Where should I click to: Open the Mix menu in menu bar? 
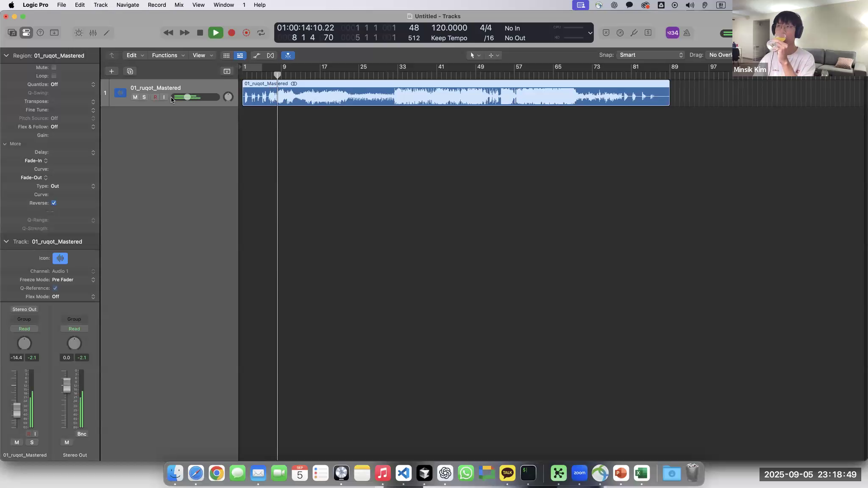(x=179, y=5)
